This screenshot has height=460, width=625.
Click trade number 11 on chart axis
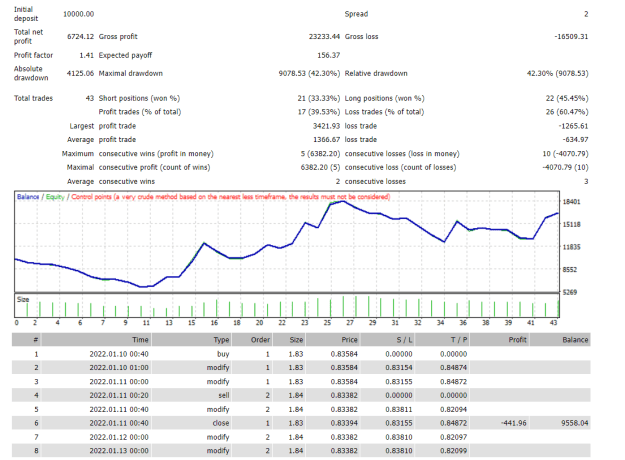146,322
